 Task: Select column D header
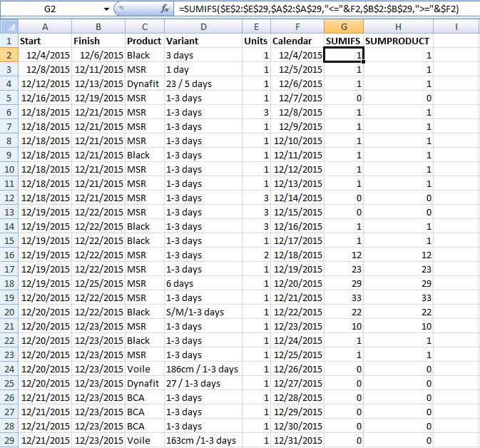point(203,26)
